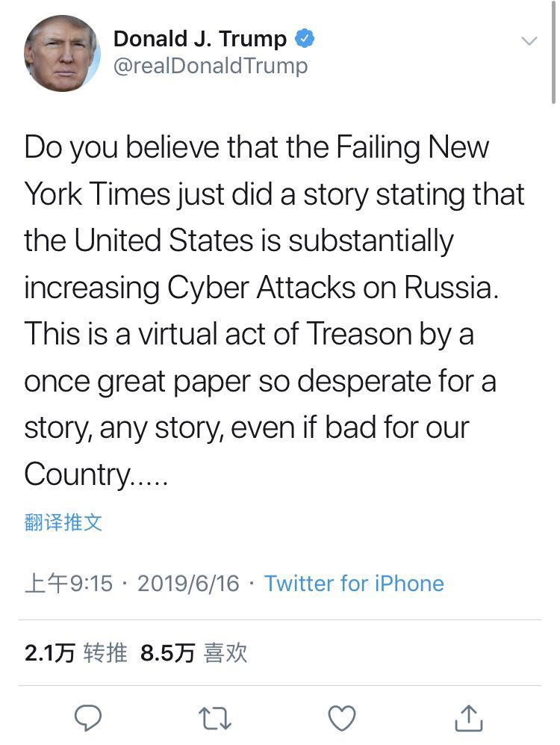Expand the tweet options chevron menu
The width and height of the screenshot is (560, 745).
[x=529, y=41]
